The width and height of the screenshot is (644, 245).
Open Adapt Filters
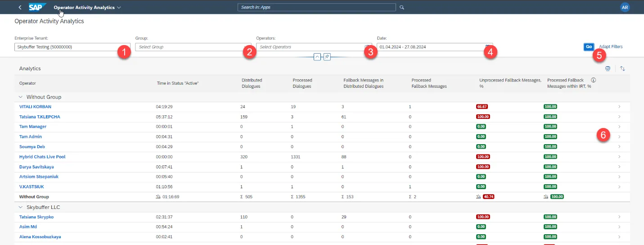[611, 47]
